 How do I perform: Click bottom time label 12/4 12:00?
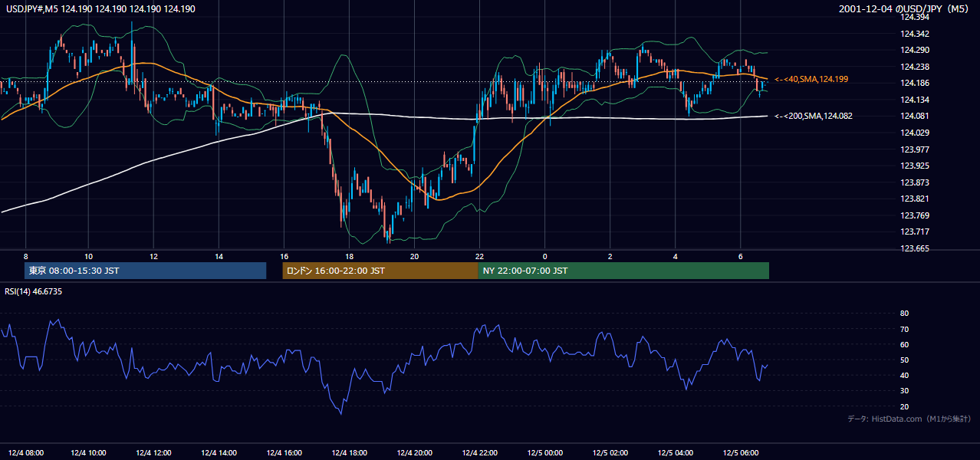click(x=156, y=453)
